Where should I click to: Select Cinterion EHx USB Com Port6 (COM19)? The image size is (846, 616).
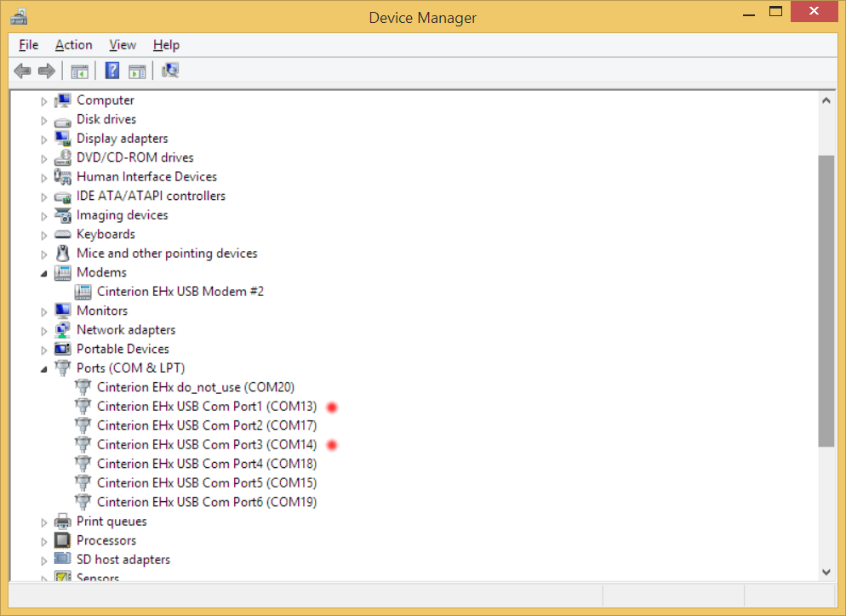point(207,502)
